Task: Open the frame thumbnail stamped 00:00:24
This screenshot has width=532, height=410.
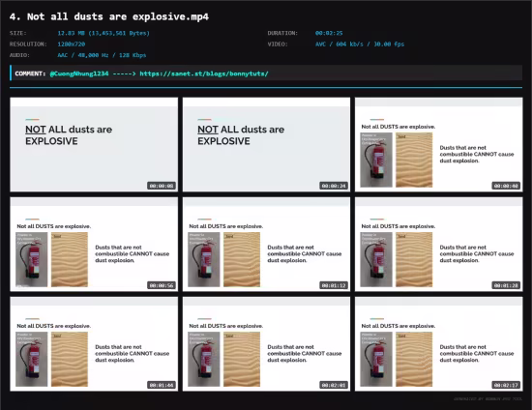Action: [266, 144]
